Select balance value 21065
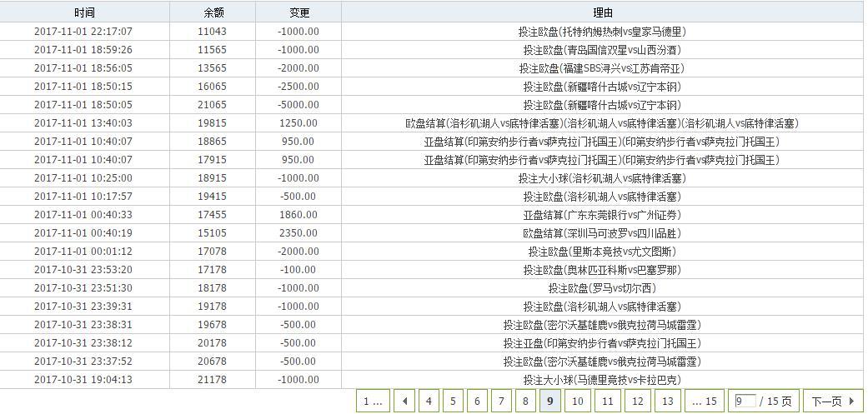Viewport: 868px width, 414px height. point(212,104)
